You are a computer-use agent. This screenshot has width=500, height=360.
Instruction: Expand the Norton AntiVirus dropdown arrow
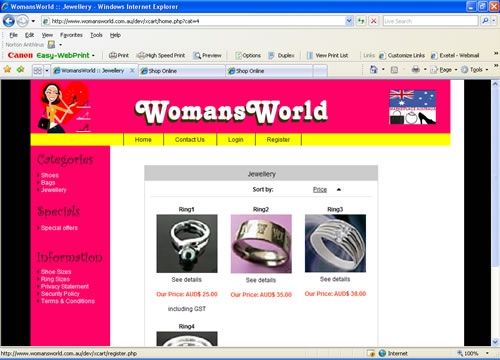[60, 45]
